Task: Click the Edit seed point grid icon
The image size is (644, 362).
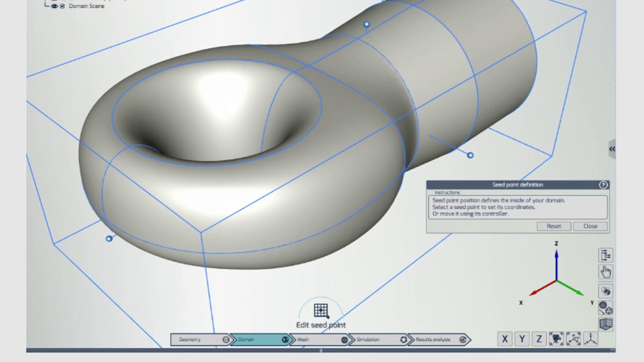Action: pyautogui.click(x=321, y=311)
